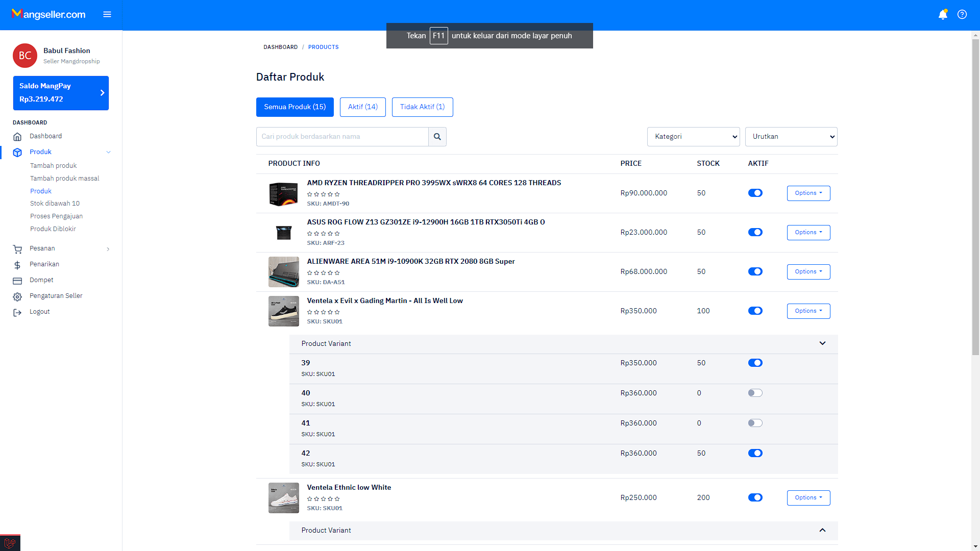Image resolution: width=980 pixels, height=551 pixels.
Task: Click the page vertical scrollbar
Action: (975, 197)
